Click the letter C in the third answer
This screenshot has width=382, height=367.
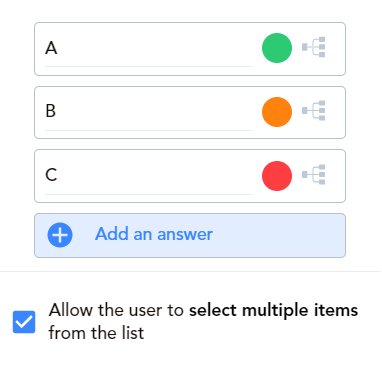[51, 175]
